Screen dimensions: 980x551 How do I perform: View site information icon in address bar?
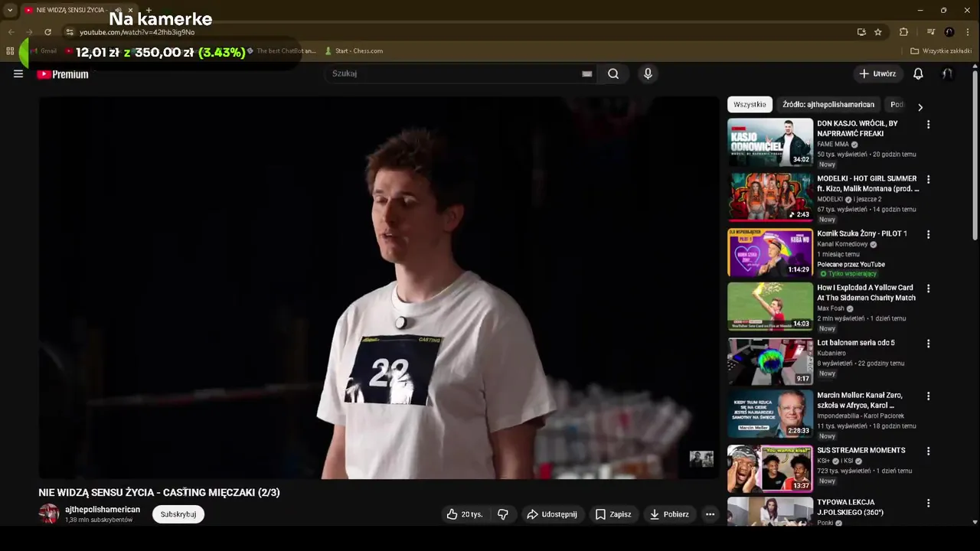pyautogui.click(x=69, y=32)
